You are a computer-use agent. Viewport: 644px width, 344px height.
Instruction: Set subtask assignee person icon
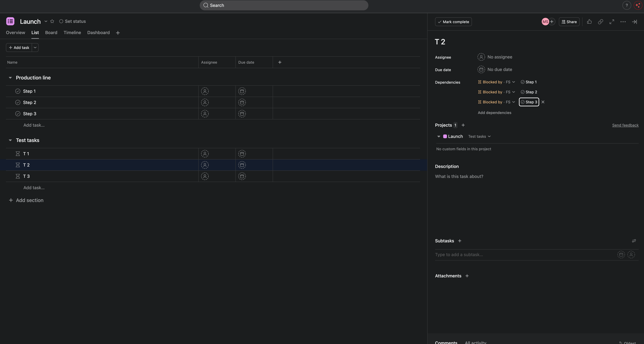631,255
